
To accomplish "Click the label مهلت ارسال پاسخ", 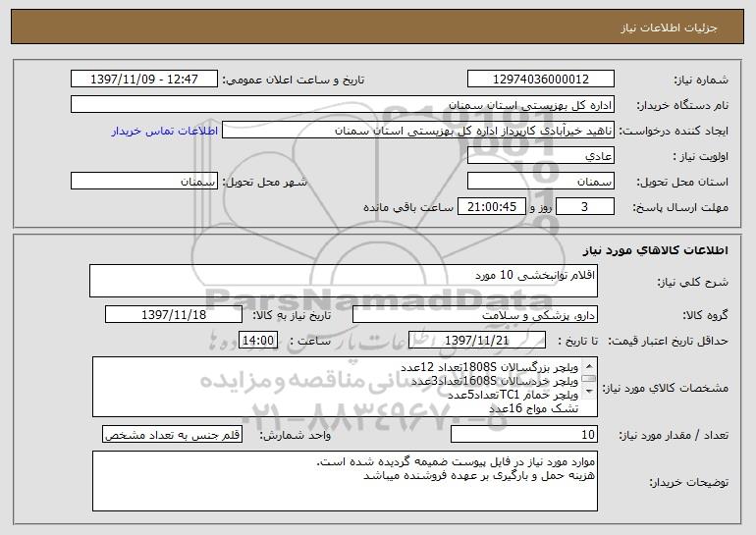I will [x=680, y=207].
